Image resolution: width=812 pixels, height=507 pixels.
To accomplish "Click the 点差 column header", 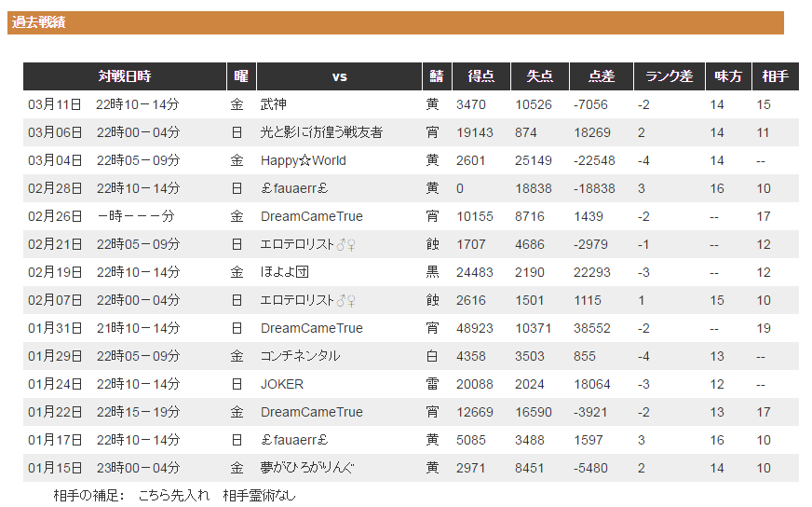I will (x=602, y=76).
